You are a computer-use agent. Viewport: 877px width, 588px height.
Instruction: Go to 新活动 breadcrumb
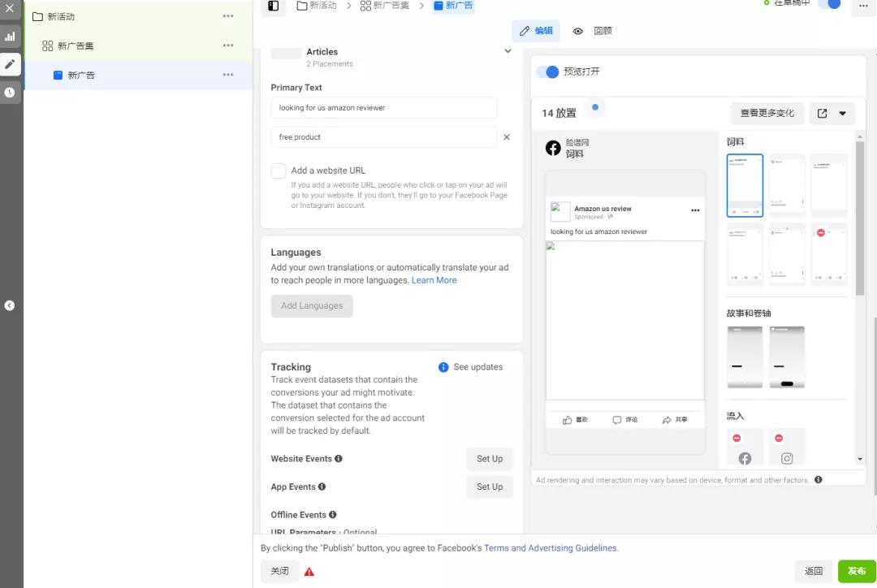318,6
